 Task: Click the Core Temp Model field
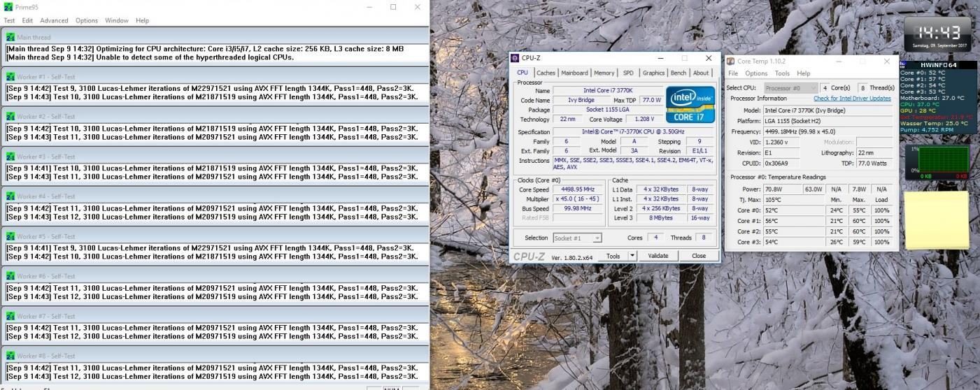click(828, 110)
